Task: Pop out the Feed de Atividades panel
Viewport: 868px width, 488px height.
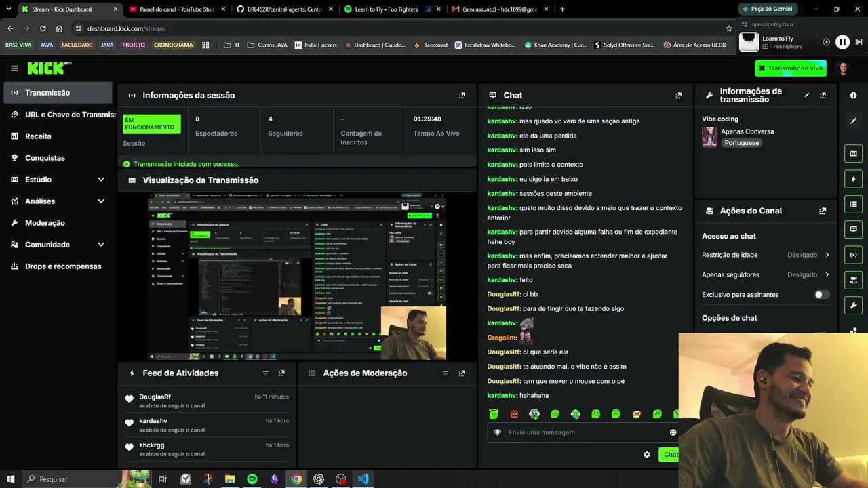Action: point(281,373)
